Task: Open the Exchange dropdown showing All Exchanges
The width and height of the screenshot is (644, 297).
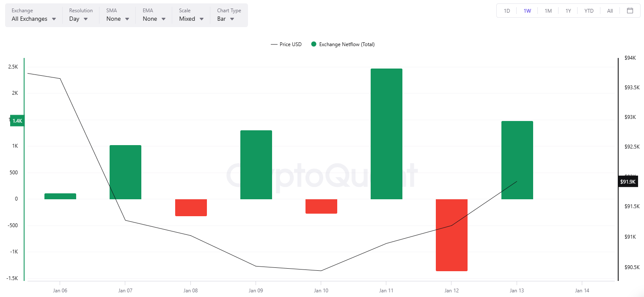Action: click(33, 19)
